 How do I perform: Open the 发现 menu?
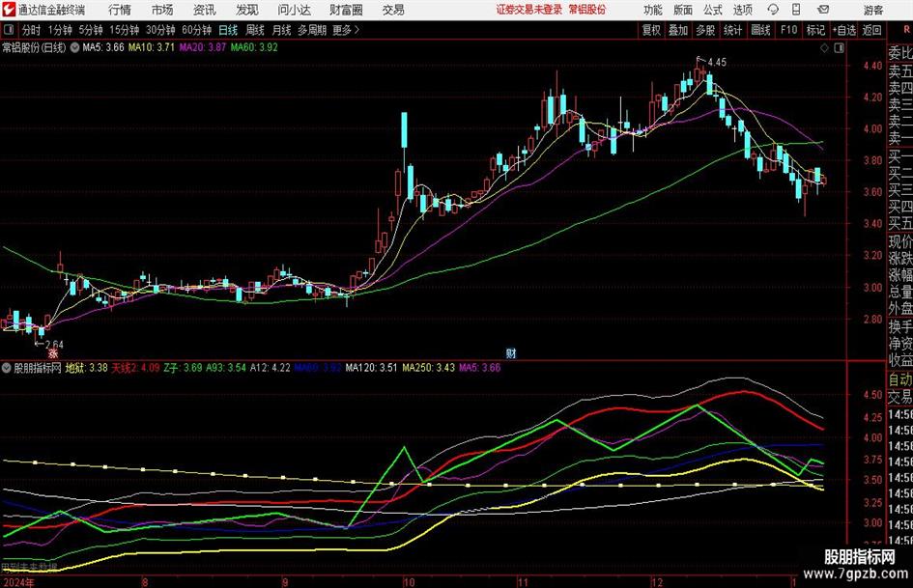coord(247,10)
